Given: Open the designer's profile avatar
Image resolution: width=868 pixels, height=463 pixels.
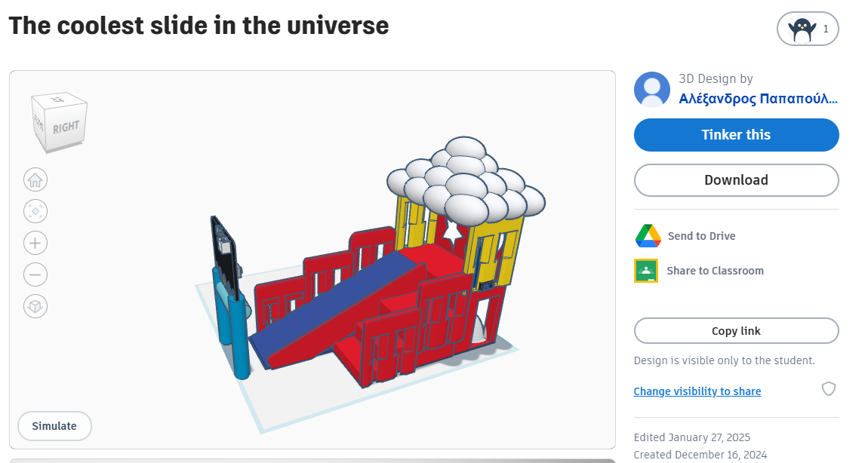Looking at the screenshot, I should (x=652, y=89).
